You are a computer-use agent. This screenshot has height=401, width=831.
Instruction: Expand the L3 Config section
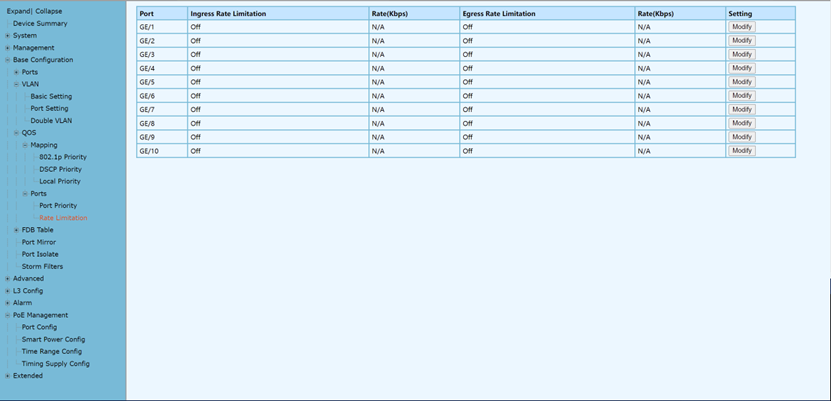point(8,291)
